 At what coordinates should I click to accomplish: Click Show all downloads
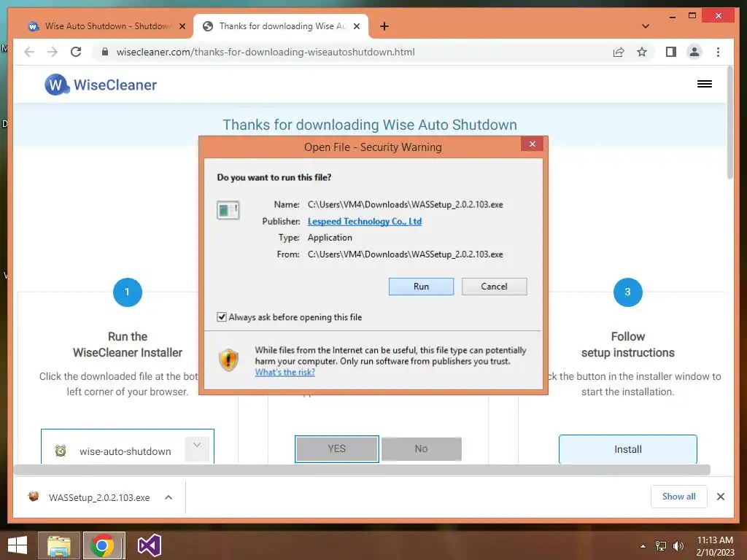(679, 497)
